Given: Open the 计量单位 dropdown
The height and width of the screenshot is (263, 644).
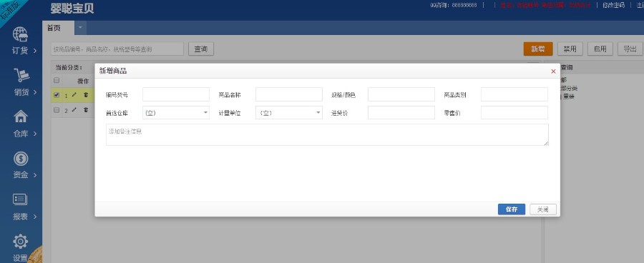Looking at the screenshot, I should pos(289,113).
